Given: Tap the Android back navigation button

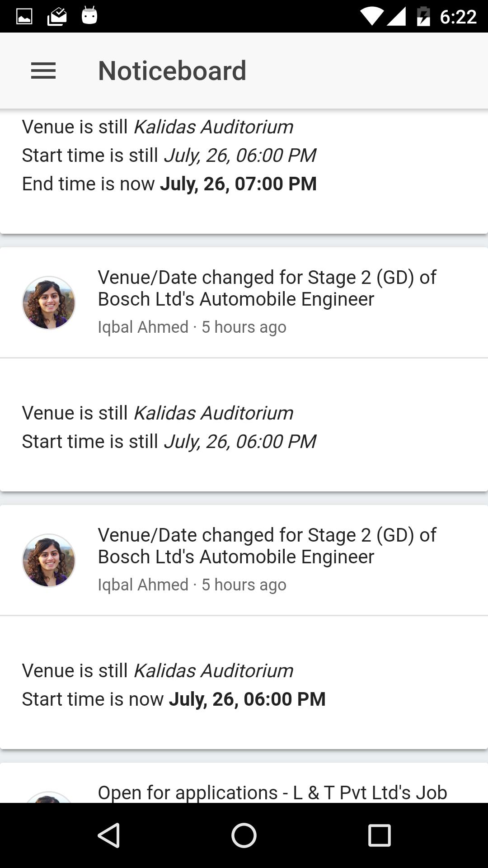Looking at the screenshot, I should tap(109, 835).
